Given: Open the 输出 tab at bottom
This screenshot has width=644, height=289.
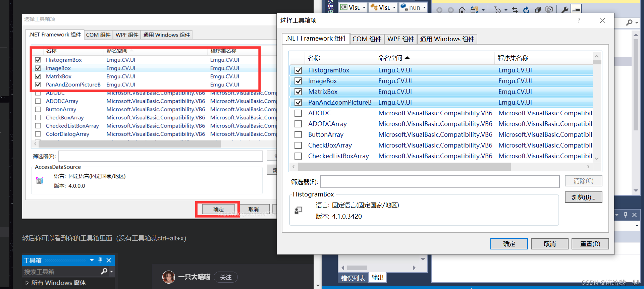Looking at the screenshot, I should pyautogui.click(x=377, y=278).
